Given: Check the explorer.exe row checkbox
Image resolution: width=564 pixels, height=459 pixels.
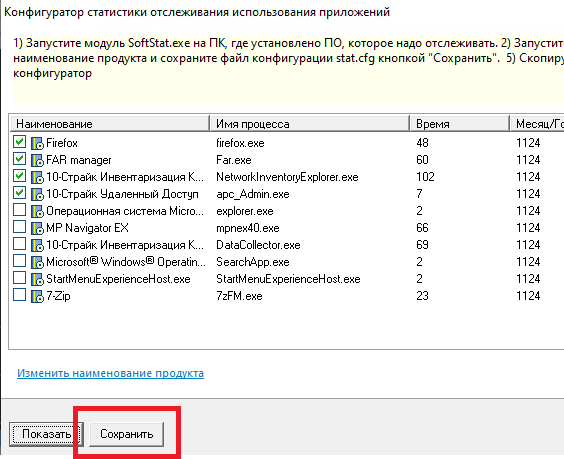Looking at the screenshot, I should point(19,210).
